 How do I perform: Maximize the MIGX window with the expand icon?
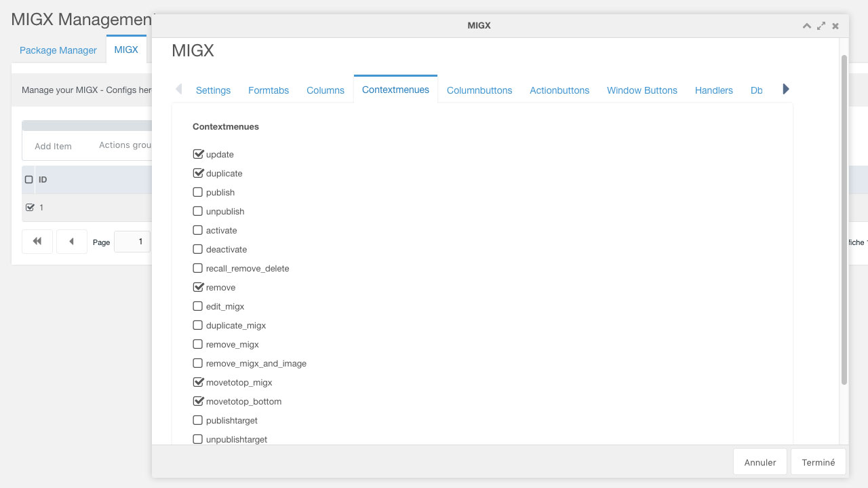pyautogui.click(x=821, y=26)
